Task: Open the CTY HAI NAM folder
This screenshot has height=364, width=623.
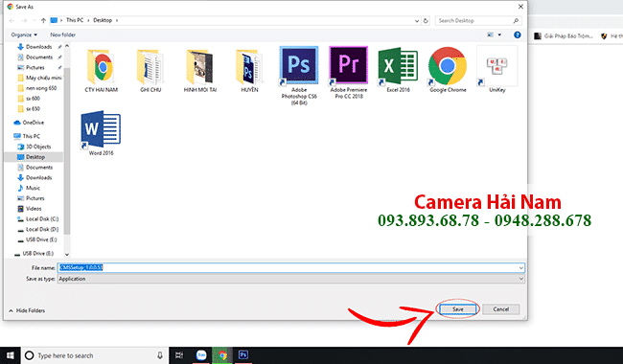Action: point(101,71)
